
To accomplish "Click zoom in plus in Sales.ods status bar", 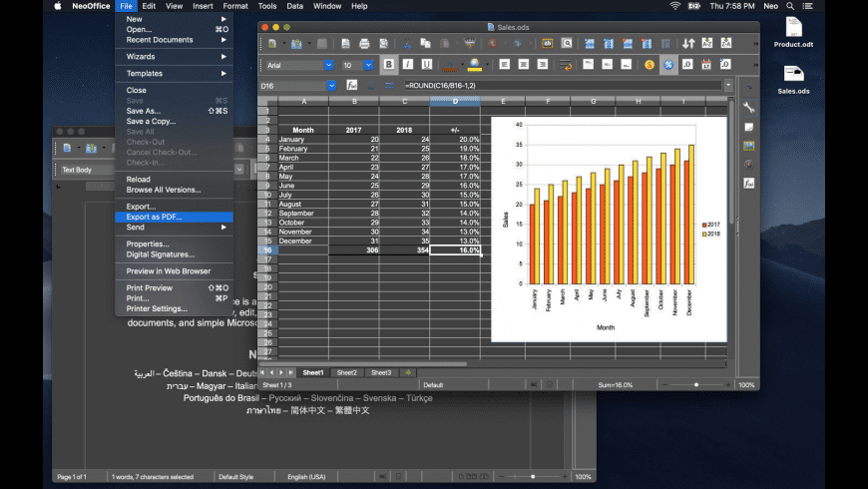I will 728,384.
